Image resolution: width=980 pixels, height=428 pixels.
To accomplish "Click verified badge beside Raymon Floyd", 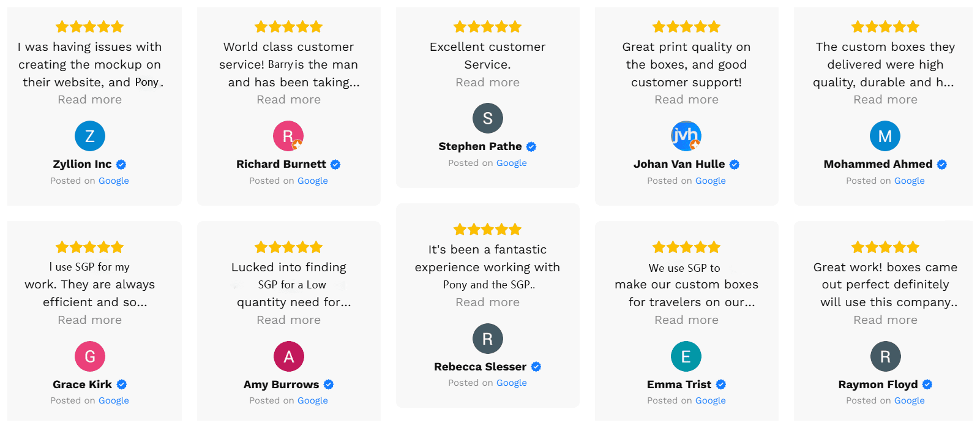I will tap(927, 385).
